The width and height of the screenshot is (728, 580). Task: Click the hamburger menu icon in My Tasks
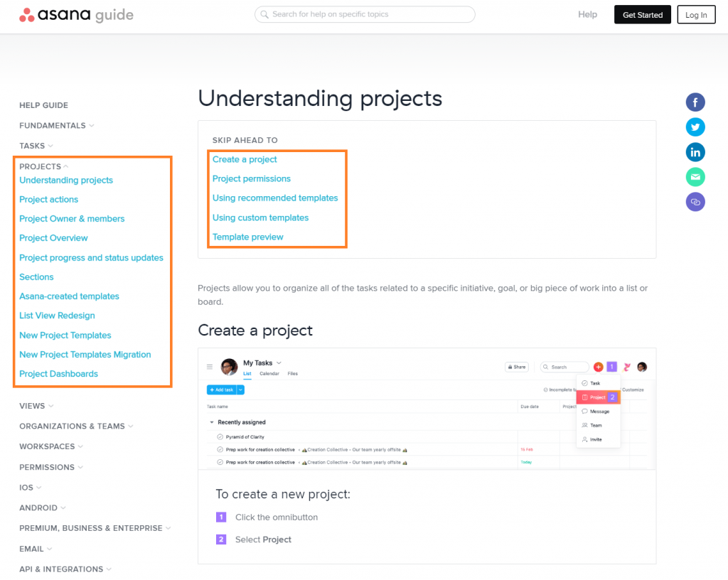[210, 367]
